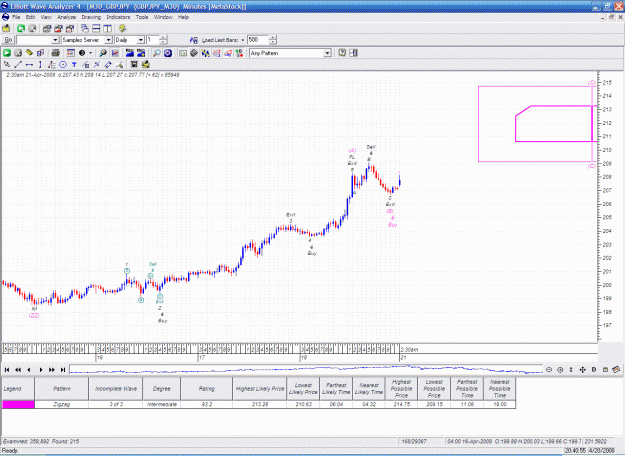
Task: Select the horizontal line tool
Action: [29, 65]
